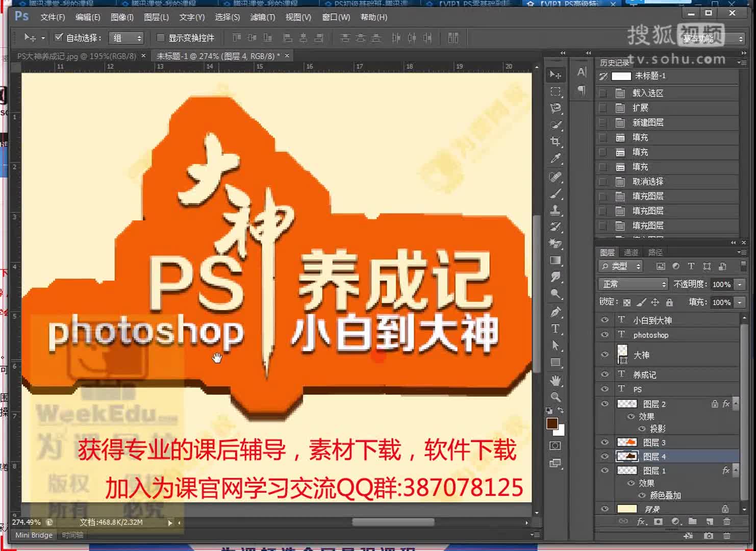
Task: Switch to the 通道 tab
Action: pyautogui.click(x=631, y=252)
